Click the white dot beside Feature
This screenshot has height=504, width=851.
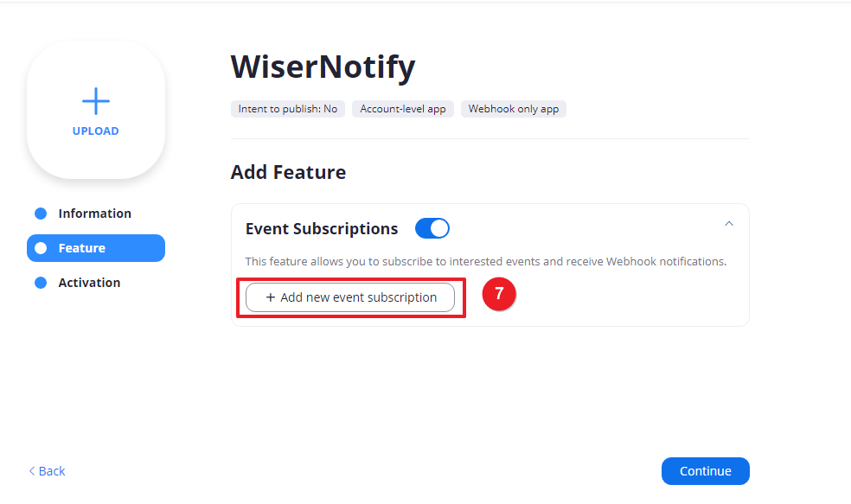click(40, 248)
